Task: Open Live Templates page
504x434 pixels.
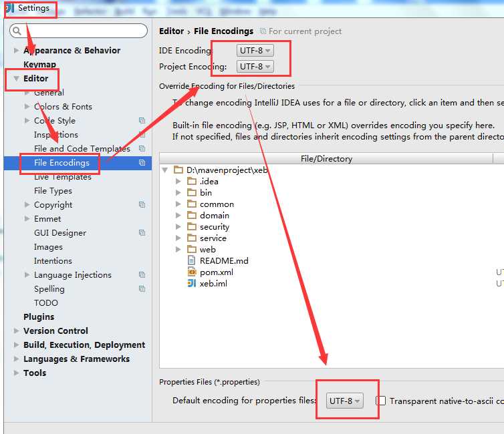Action: click(x=63, y=177)
